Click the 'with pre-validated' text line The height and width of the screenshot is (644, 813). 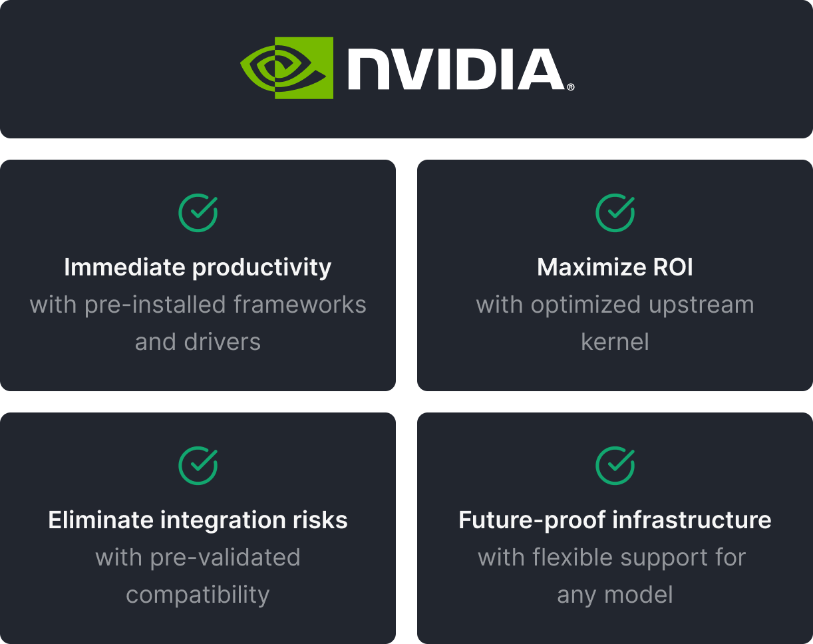[x=198, y=558]
